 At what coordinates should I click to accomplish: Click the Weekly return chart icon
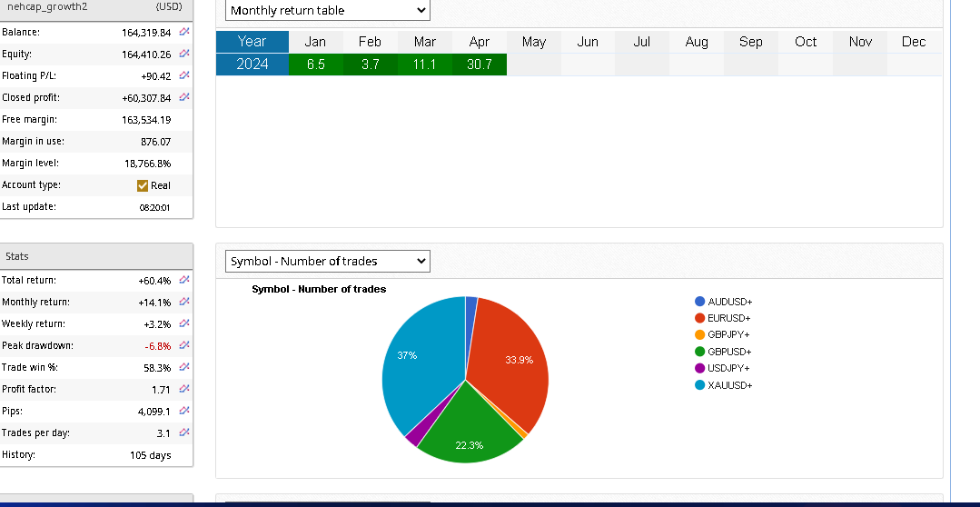coord(184,323)
